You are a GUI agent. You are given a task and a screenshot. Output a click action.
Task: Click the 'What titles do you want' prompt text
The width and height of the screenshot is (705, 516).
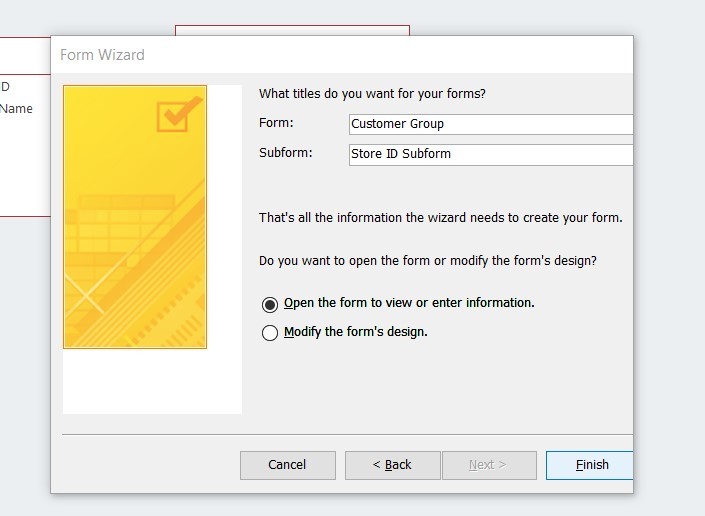372,94
